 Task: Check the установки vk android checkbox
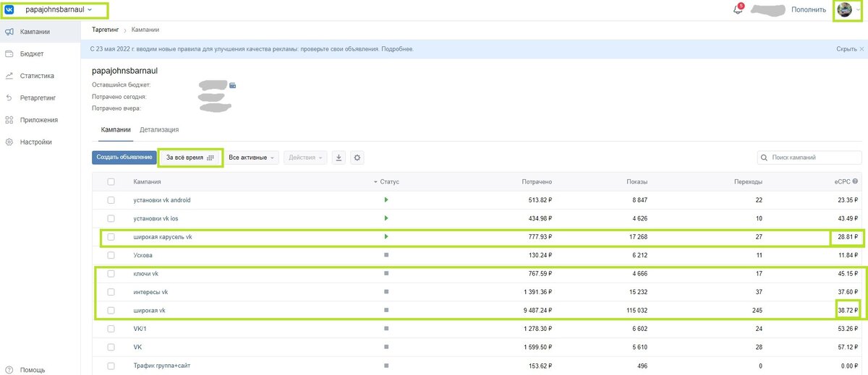111,199
